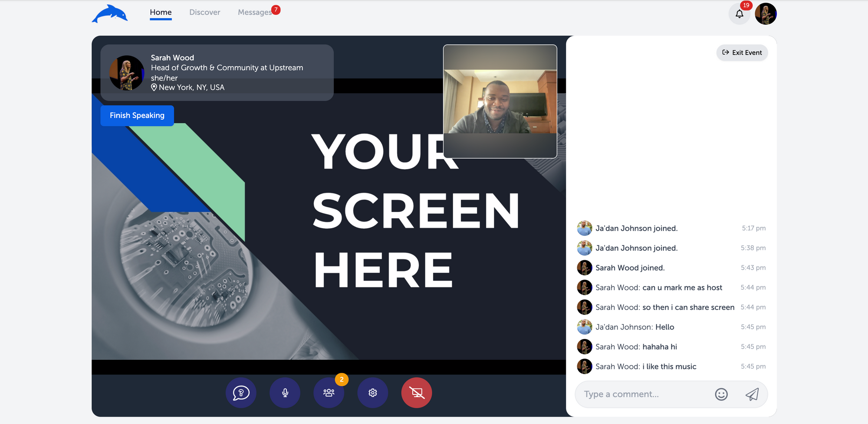
Task: Open the emoji picker
Action: point(721,394)
